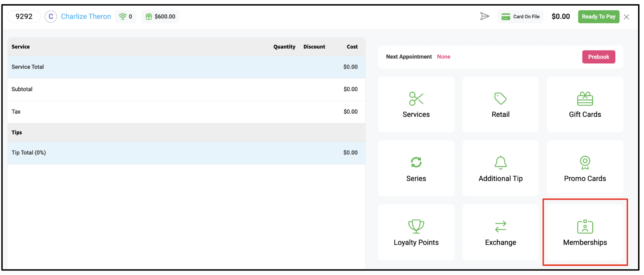Click the ticket number 9292 field
The width and height of the screenshot is (644, 275).
24,17
